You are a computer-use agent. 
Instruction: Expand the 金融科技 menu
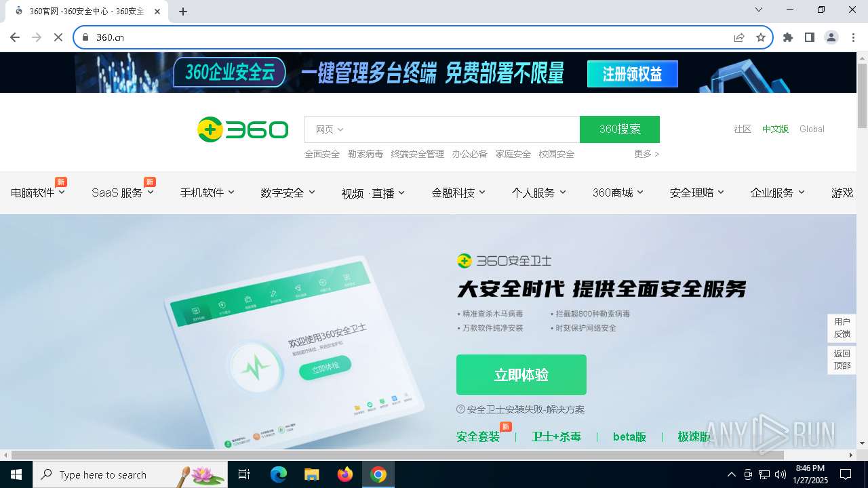pyautogui.click(x=458, y=192)
